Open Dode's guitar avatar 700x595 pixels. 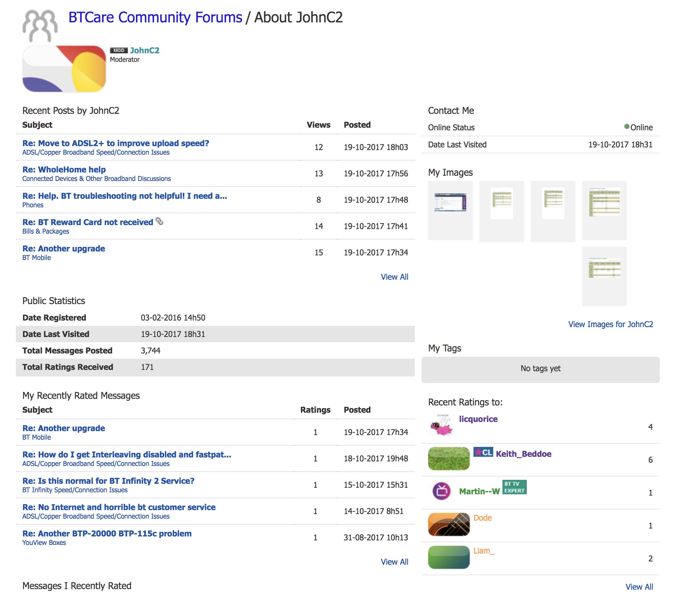point(448,524)
